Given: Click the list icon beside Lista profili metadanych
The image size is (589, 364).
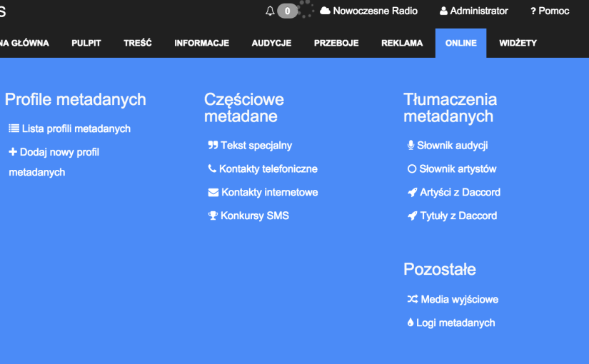Looking at the screenshot, I should [x=14, y=128].
